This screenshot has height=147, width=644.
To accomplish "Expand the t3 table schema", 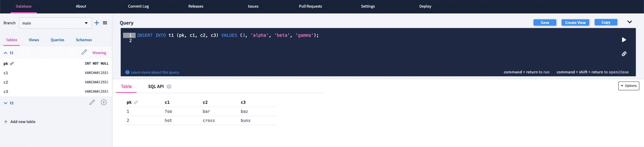I will [6, 103].
